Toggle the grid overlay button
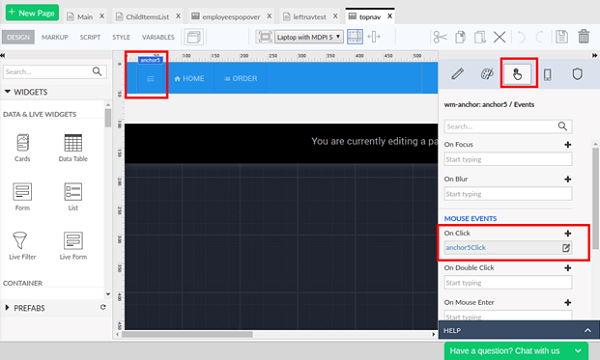Image resolution: width=600 pixels, height=360 pixels. coord(355,37)
